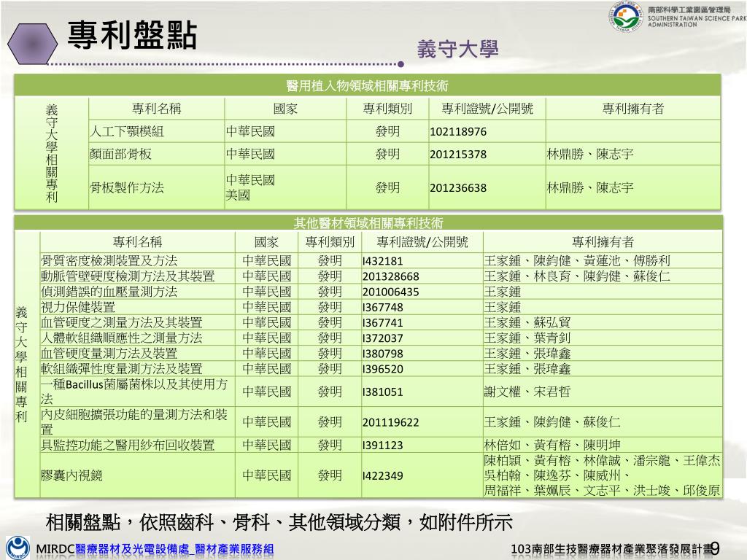The height and width of the screenshot is (560, 747).
Task: Click 視力保健裝置 patent name
Action: 78,307
